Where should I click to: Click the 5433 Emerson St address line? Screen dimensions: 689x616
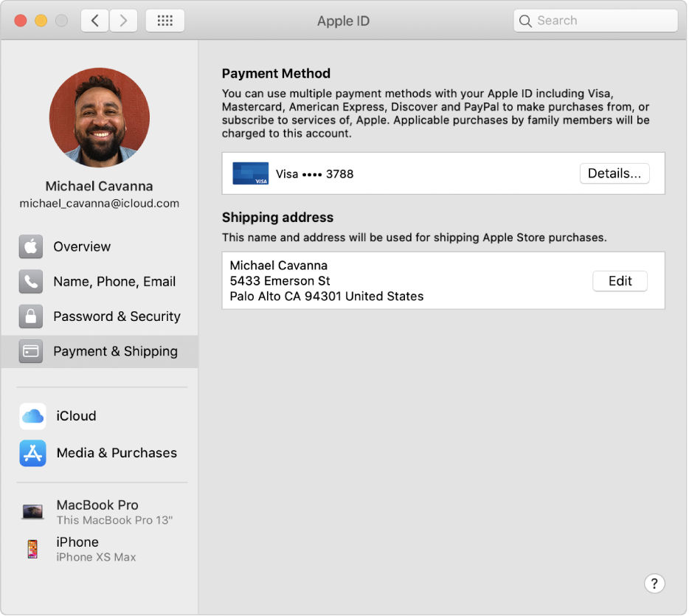tap(280, 281)
